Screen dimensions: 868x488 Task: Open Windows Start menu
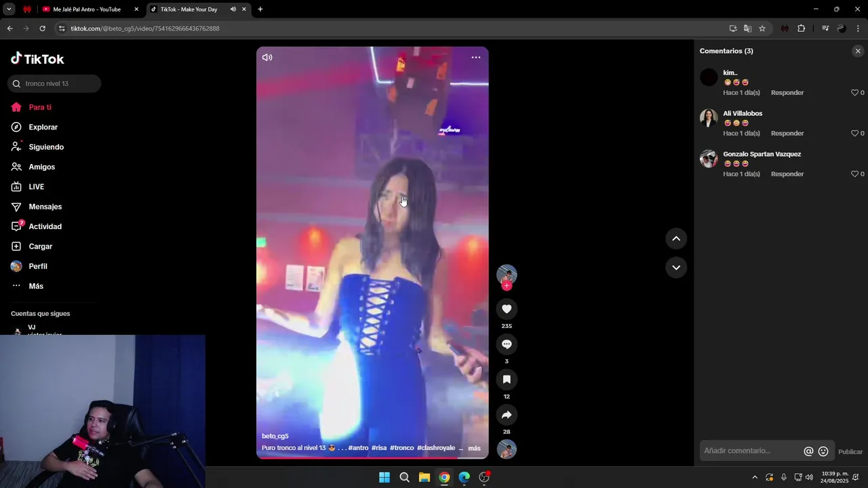tap(384, 477)
